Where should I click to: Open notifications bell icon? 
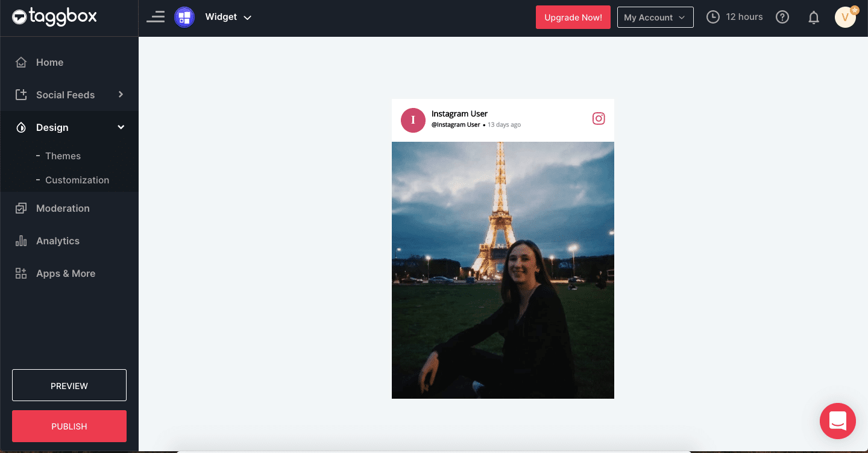point(814,17)
